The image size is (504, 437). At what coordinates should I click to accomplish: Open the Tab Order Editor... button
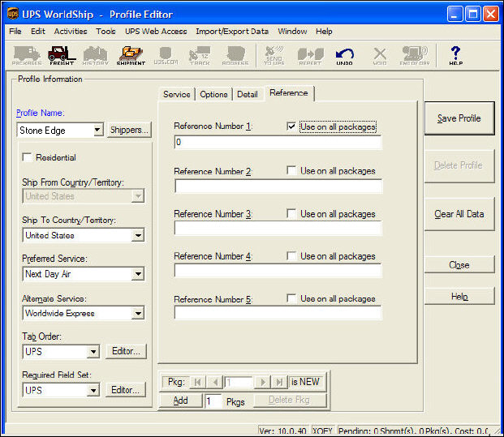pos(126,351)
